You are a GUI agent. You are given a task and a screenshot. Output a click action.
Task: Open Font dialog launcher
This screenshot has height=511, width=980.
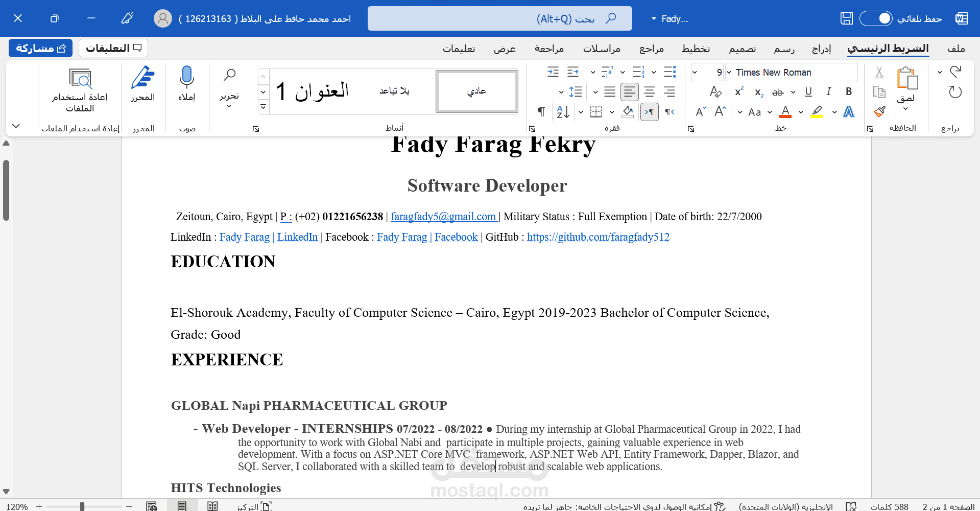click(691, 129)
